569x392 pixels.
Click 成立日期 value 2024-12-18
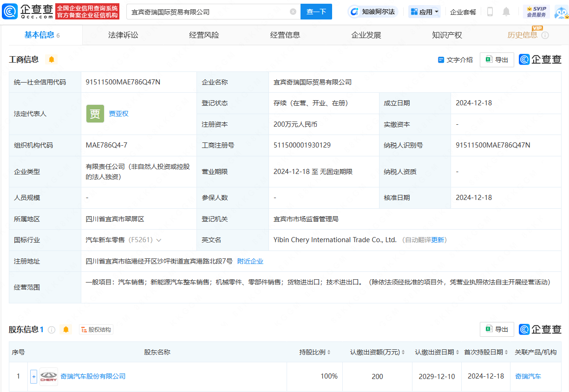[x=474, y=103]
